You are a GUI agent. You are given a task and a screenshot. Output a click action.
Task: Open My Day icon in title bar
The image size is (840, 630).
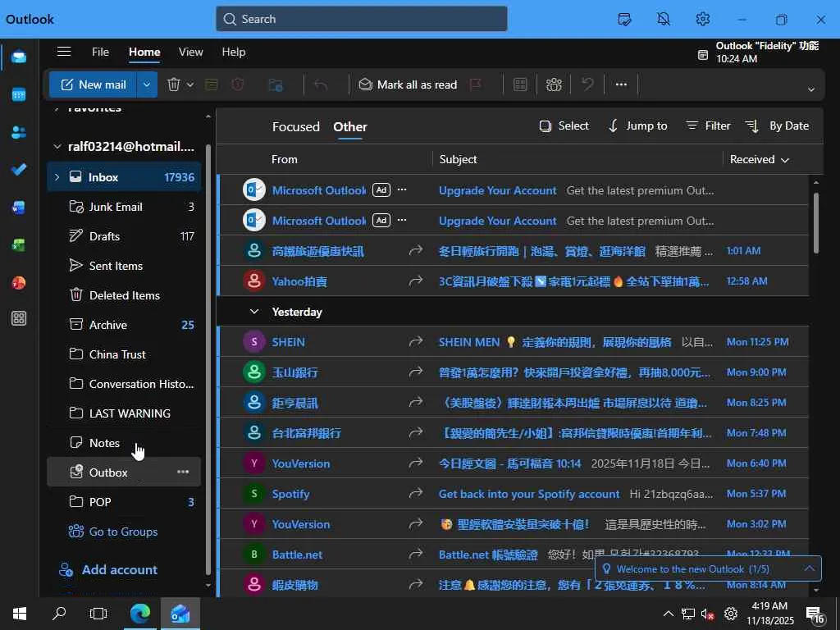(x=624, y=20)
